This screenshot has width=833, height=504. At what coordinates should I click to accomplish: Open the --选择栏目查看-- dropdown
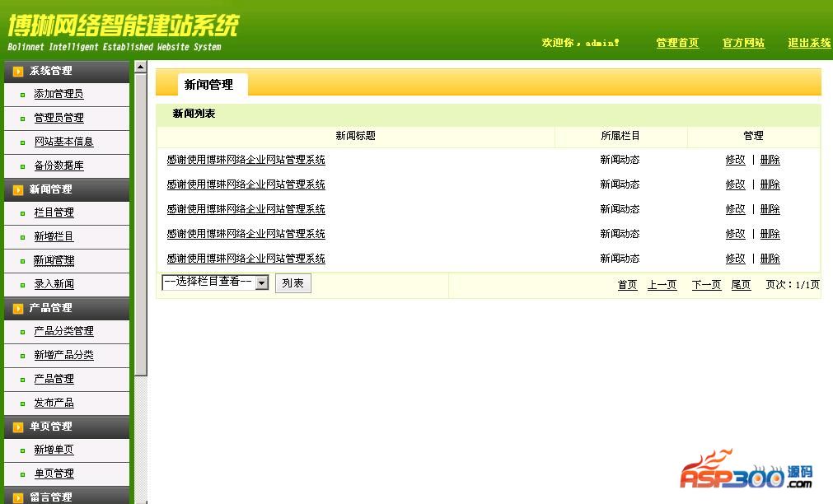pos(215,282)
